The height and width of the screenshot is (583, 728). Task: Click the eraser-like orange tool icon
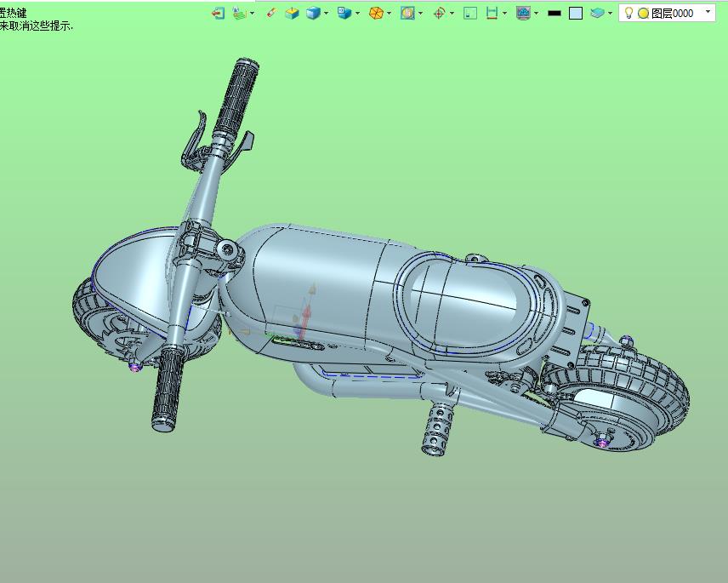271,13
